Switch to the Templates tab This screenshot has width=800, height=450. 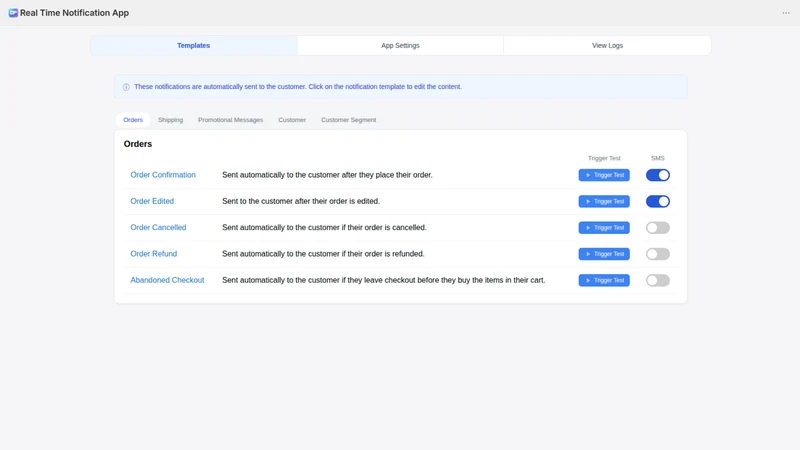click(193, 45)
